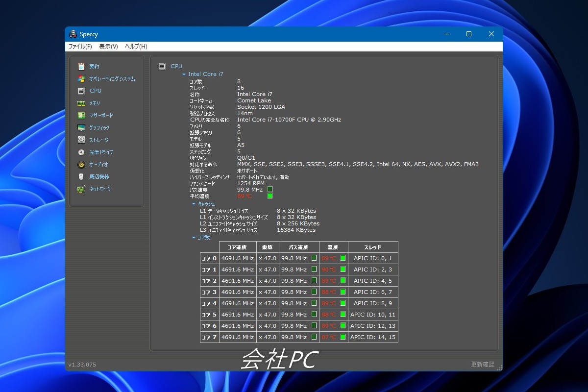588x392 pixels.
Task: Select the メモリ RAM icon
Action: click(81, 103)
